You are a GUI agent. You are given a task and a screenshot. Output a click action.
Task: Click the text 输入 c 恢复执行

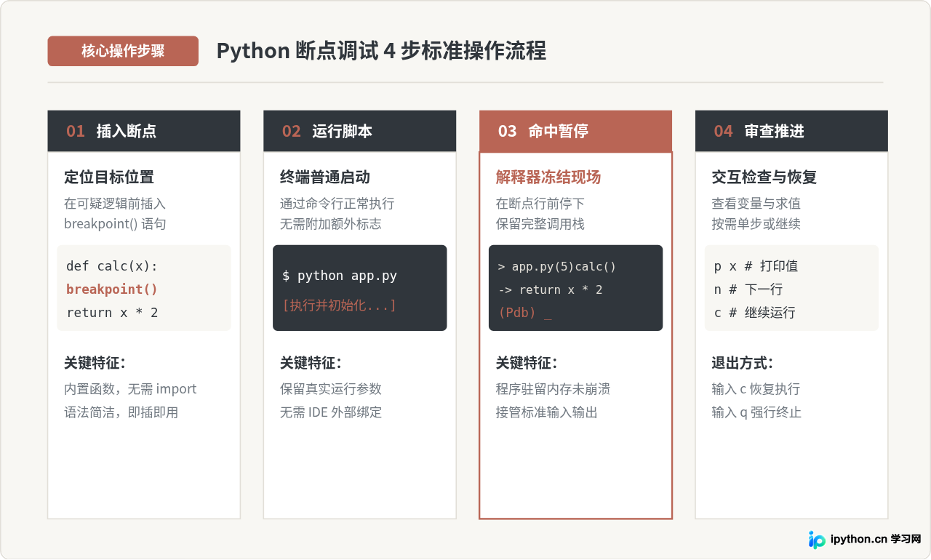[x=756, y=389]
